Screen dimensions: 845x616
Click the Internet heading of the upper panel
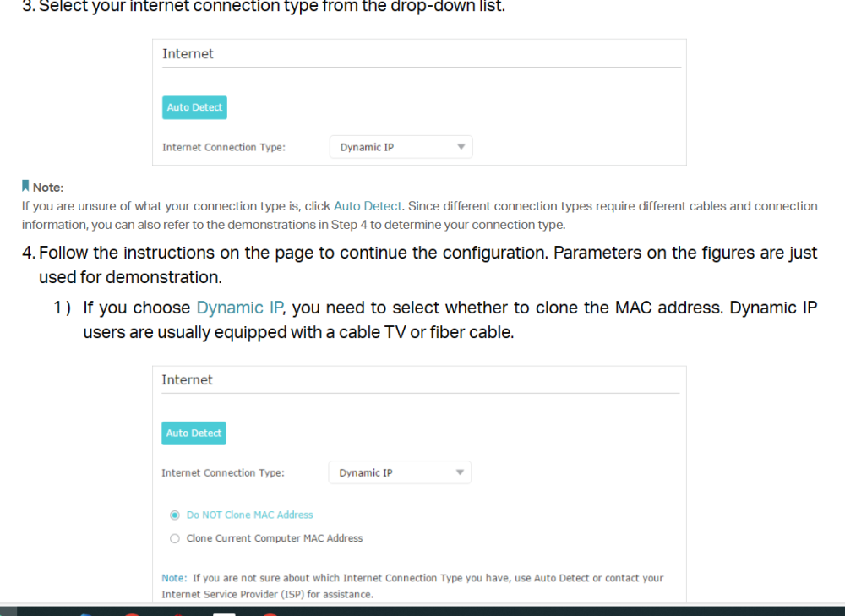coord(188,54)
